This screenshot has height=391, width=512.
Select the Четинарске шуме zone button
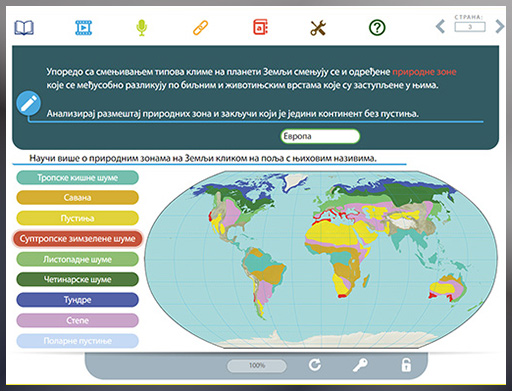point(77,279)
